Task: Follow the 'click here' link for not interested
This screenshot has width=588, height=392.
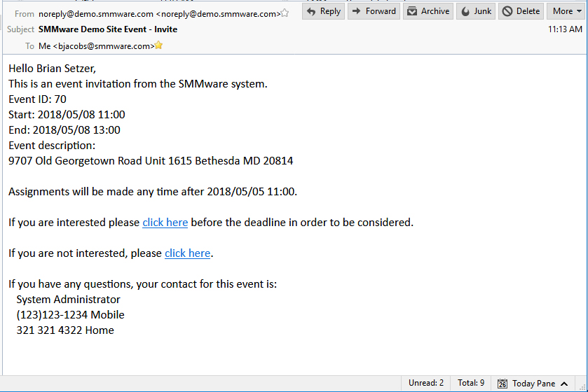Action: [188, 253]
